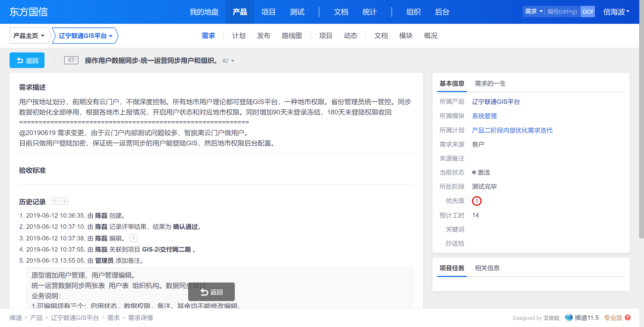Click the 系统管理 module link
The image size is (644, 327).
(x=484, y=116)
